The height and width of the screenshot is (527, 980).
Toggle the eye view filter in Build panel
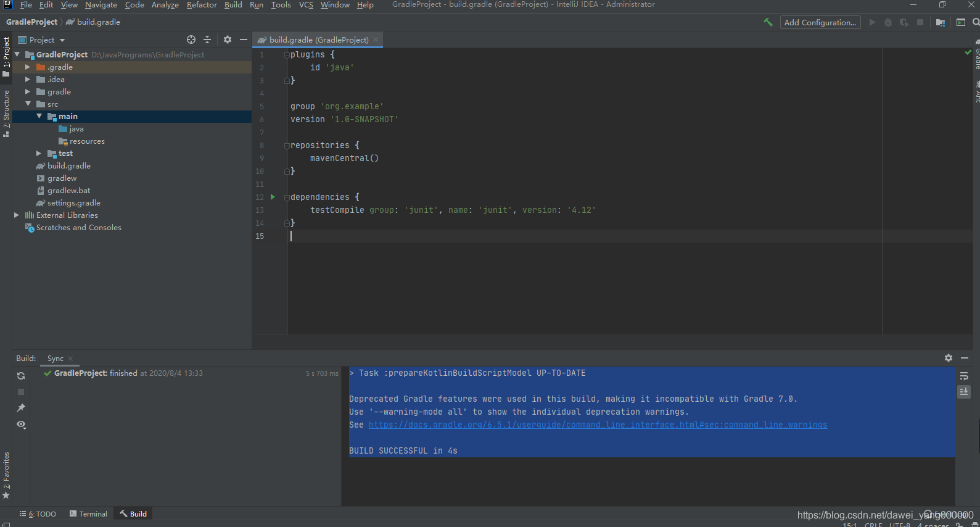pos(21,425)
